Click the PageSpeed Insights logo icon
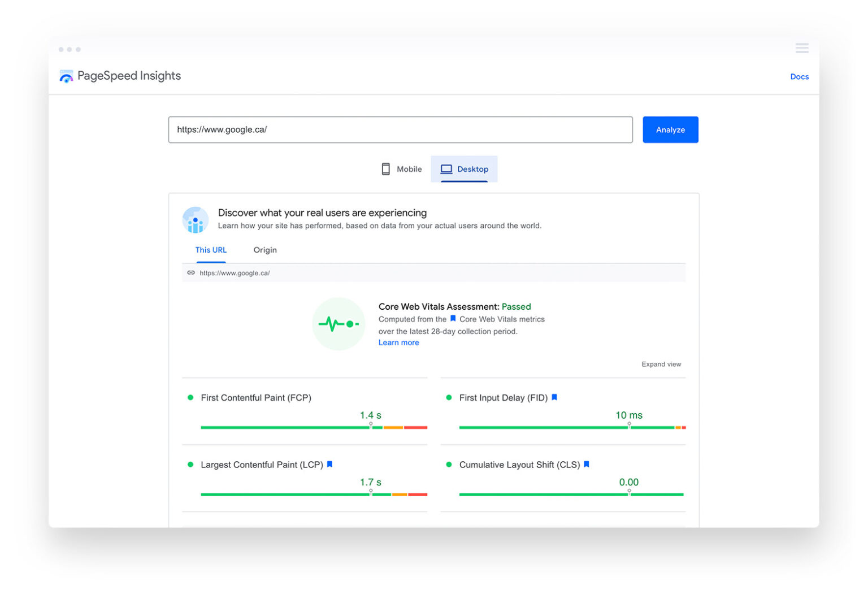This screenshot has height=594, width=868. click(x=66, y=76)
